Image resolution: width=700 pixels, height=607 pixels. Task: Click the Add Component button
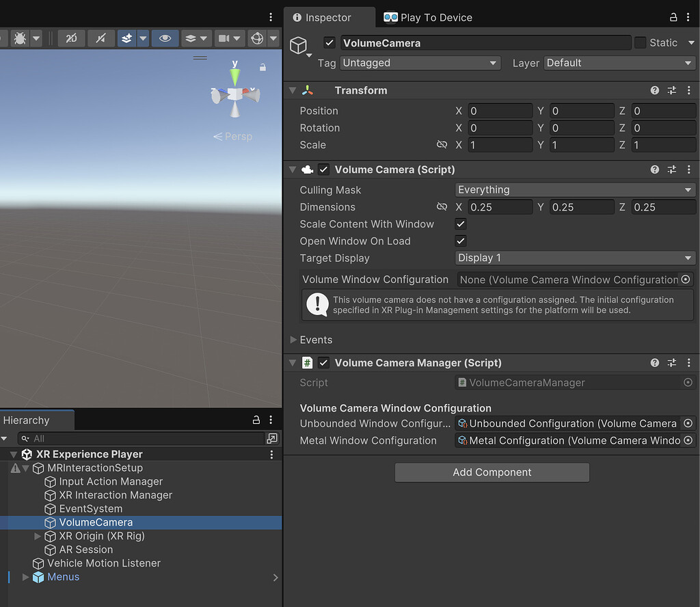pyautogui.click(x=492, y=472)
